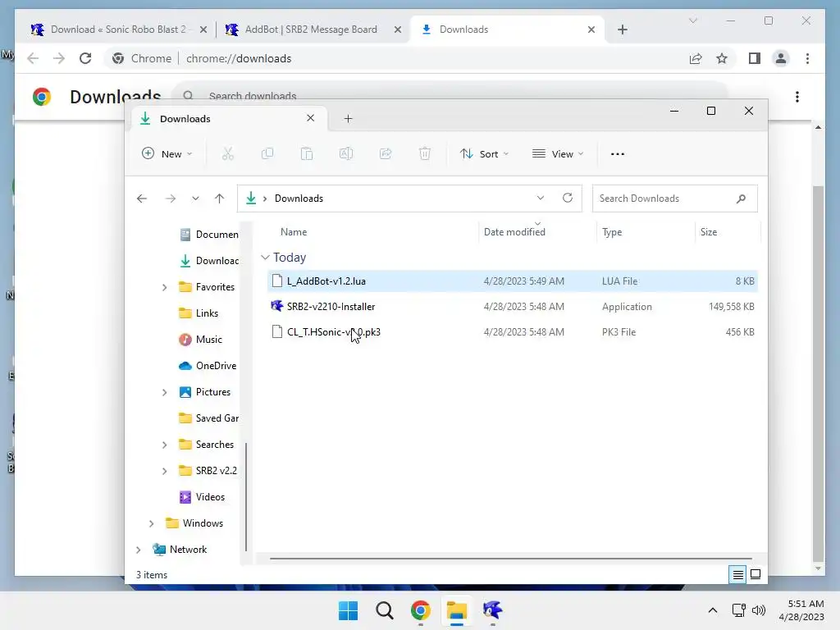Collapse the Today group
This screenshot has height=630, width=840.
(x=265, y=258)
